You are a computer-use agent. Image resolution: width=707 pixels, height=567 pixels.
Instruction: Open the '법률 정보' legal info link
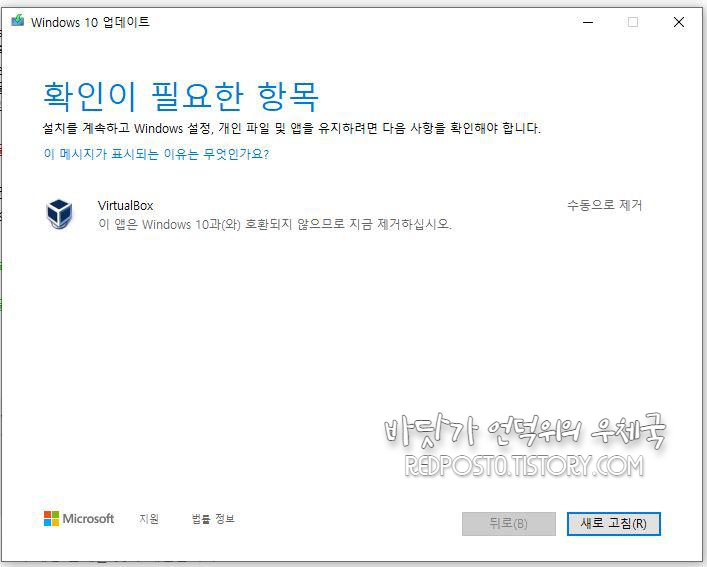[213, 519]
